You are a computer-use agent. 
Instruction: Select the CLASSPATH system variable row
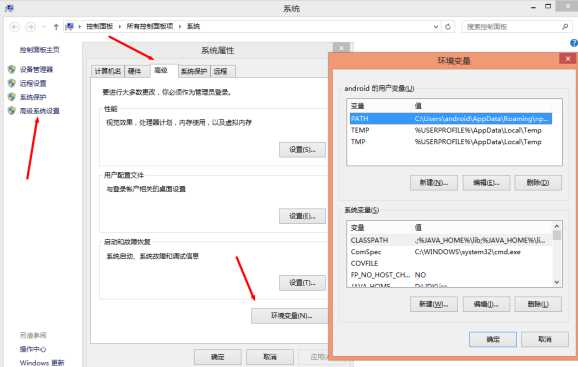[450, 240]
